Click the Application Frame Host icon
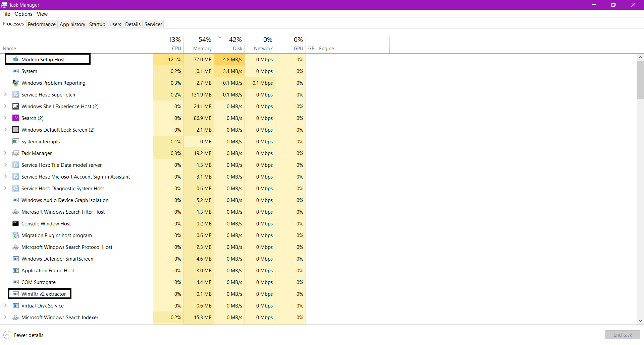This screenshot has width=644, height=345. (16, 270)
